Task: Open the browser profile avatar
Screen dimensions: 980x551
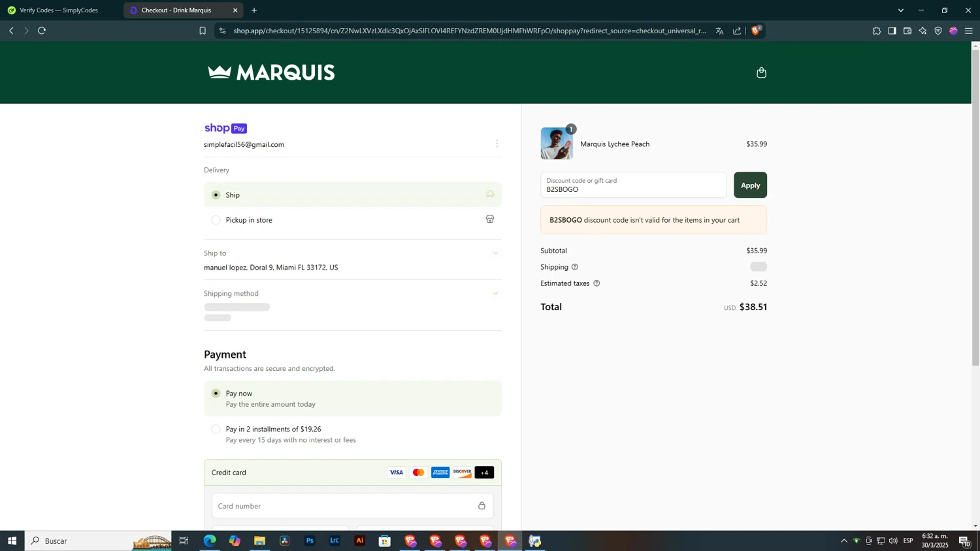Action: [x=954, y=31]
